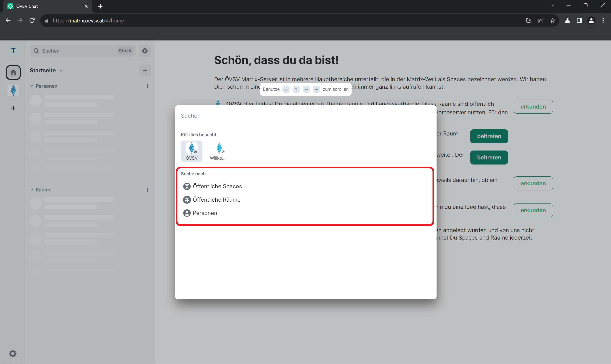611x364 pixels.
Task: Select the ÖVSV space icon in sidebar
Action: pos(13,90)
